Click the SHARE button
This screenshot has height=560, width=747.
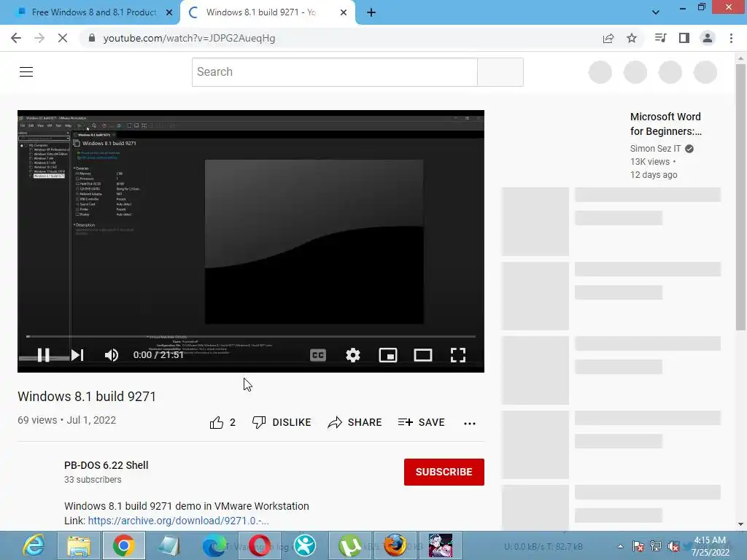click(x=355, y=422)
